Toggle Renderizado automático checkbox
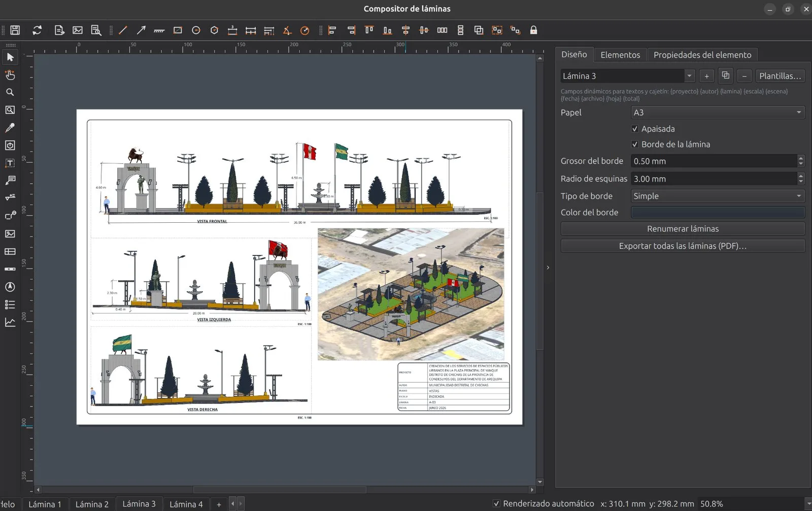Screen dimensions: 812x511 pos(496,503)
